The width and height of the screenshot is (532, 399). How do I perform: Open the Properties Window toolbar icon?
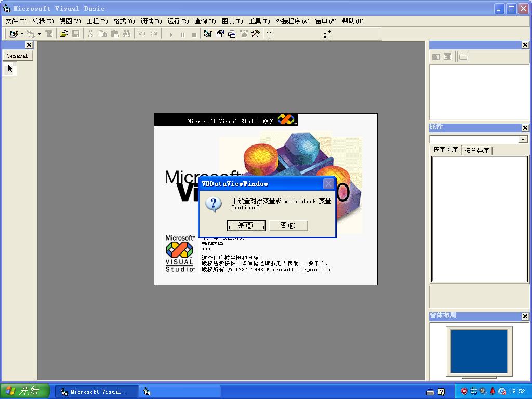pyautogui.click(x=220, y=34)
